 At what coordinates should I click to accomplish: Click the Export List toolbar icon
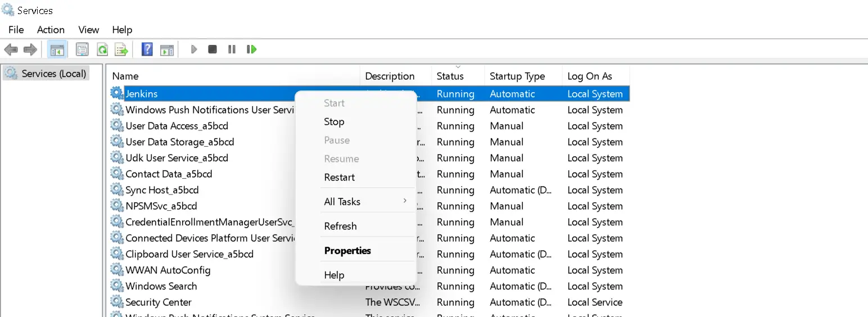pyautogui.click(x=121, y=49)
